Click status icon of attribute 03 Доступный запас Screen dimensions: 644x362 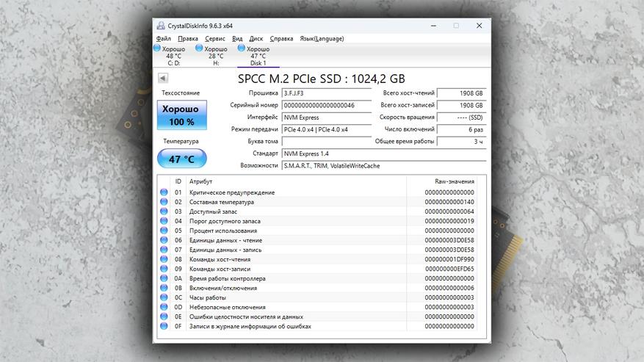click(x=164, y=211)
